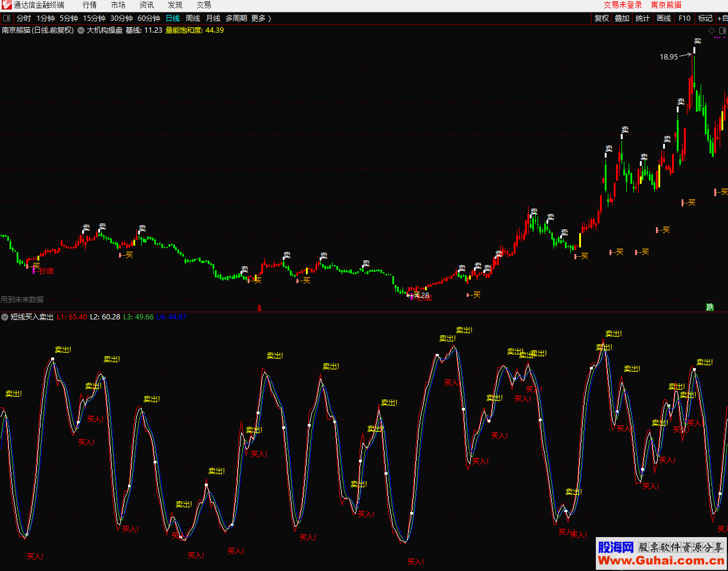Click the L3: 49.66 indicator value

tap(139, 317)
